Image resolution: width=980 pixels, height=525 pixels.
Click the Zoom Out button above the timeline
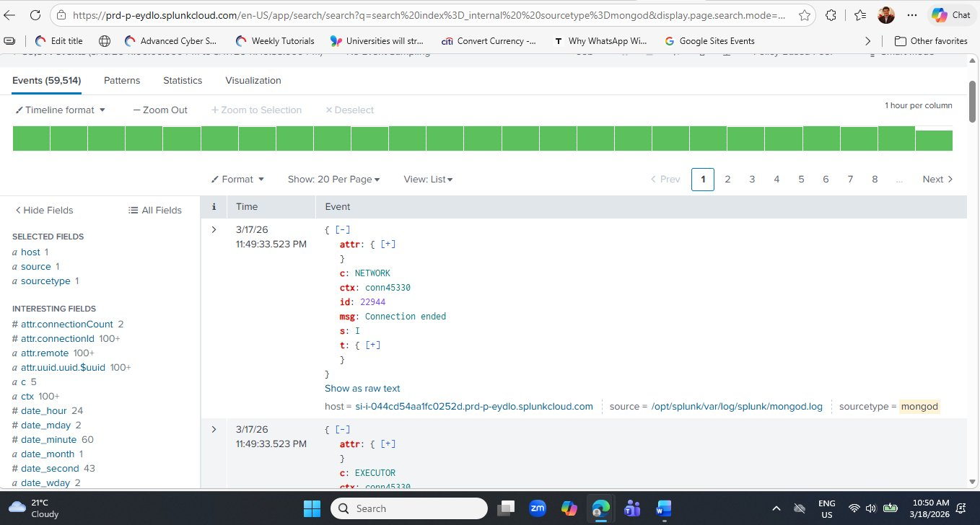(159, 110)
